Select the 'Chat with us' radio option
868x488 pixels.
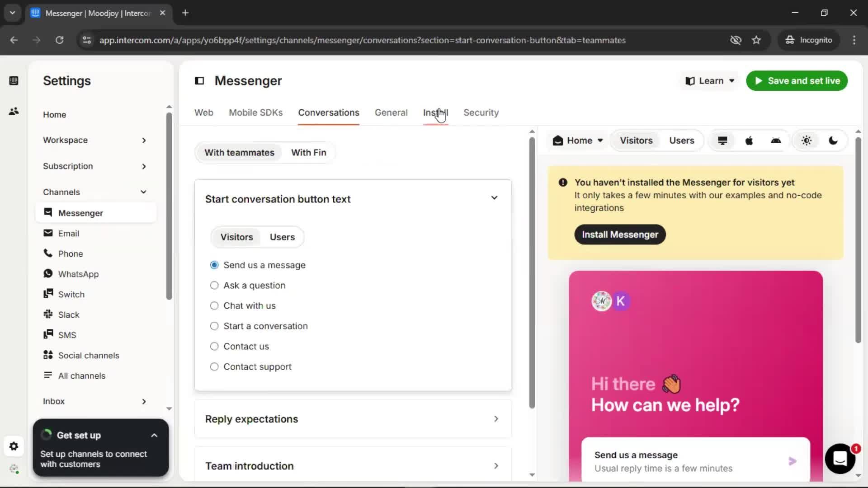click(214, 306)
